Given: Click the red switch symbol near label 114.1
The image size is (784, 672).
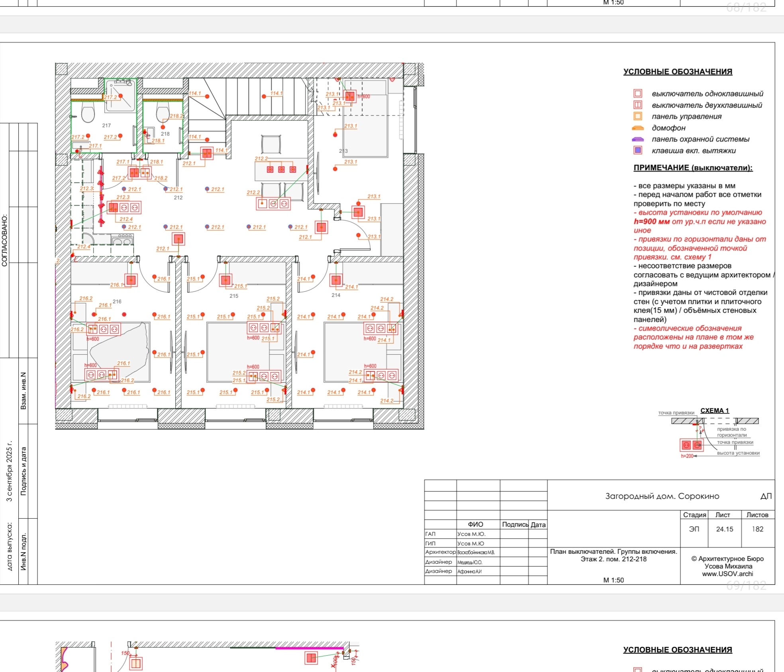Looking at the screenshot, I should click(207, 153).
